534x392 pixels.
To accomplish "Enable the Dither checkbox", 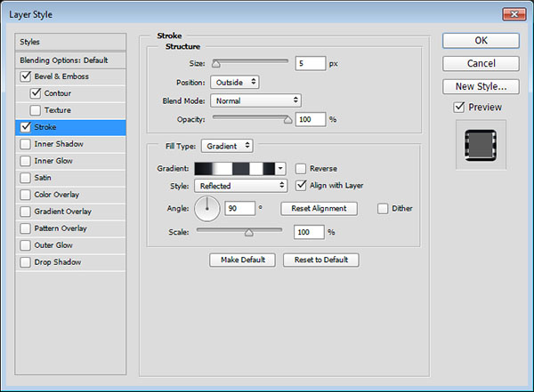I will (x=383, y=208).
